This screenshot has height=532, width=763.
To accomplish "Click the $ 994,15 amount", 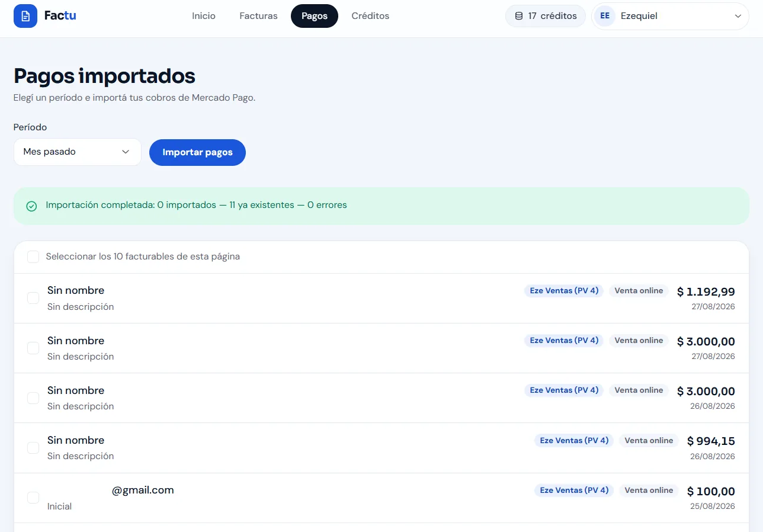I will click(711, 441).
